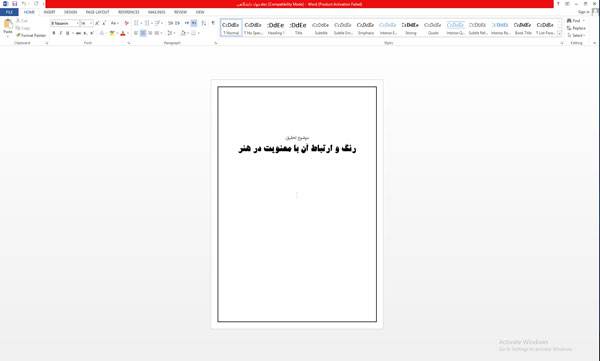Viewport: 600px width, 361px height.
Task: Open the FILE backstage button
Action: [9, 12]
